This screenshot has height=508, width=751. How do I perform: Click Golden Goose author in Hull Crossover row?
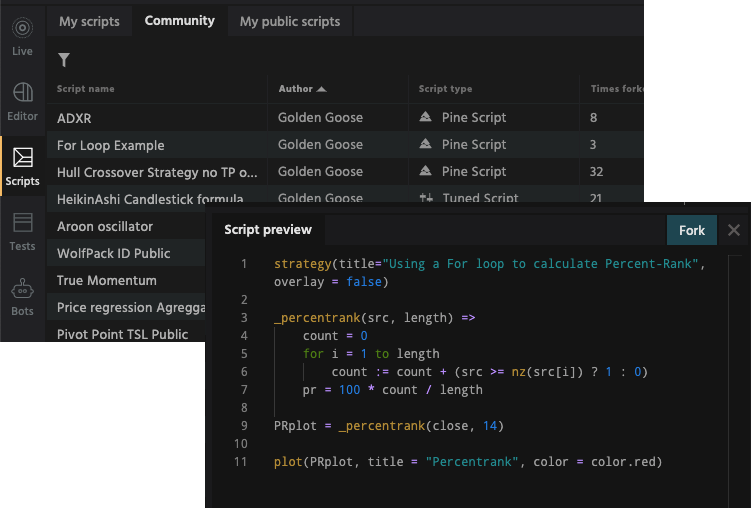tap(320, 171)
